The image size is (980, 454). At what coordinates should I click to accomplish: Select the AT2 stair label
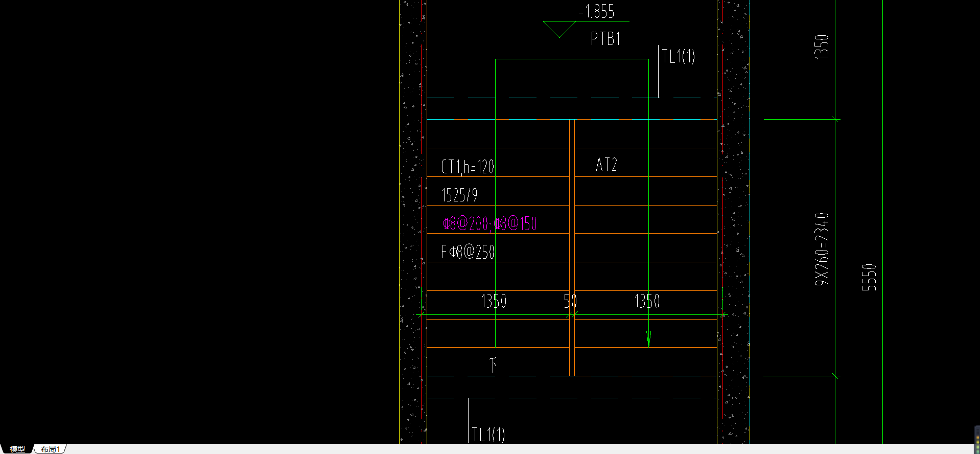[606, 165]
